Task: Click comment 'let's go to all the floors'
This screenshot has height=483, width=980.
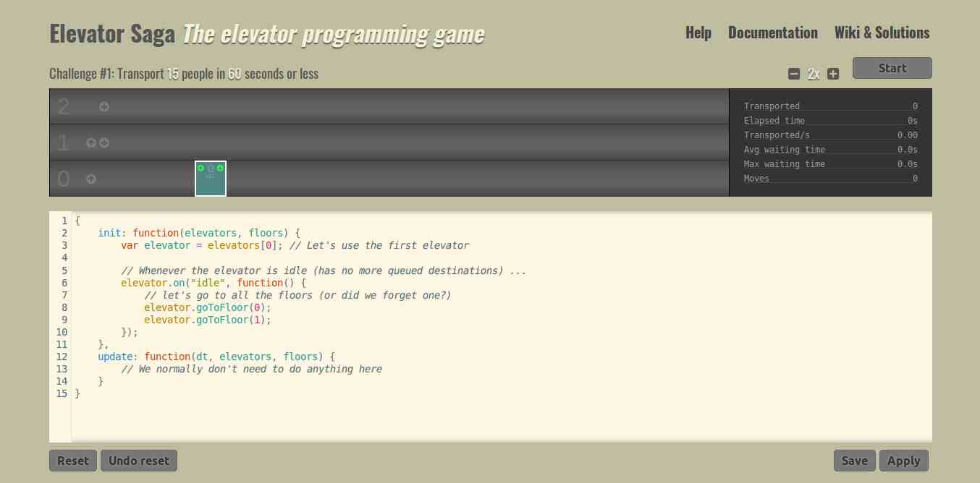Action: tap(297, 295)
